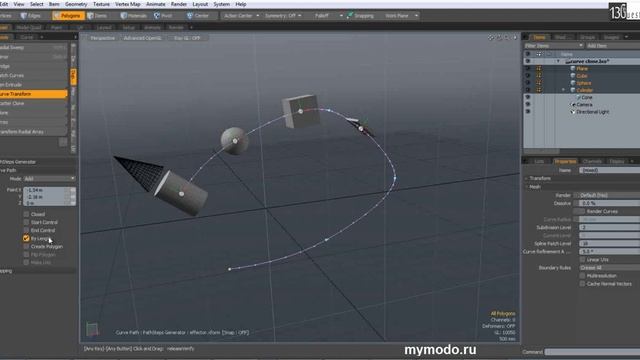Image resolution: width=640 pixels, height=360 pixels.
Task: Open the Help menu
Action: pyautogui.click(x=240, y=4)
